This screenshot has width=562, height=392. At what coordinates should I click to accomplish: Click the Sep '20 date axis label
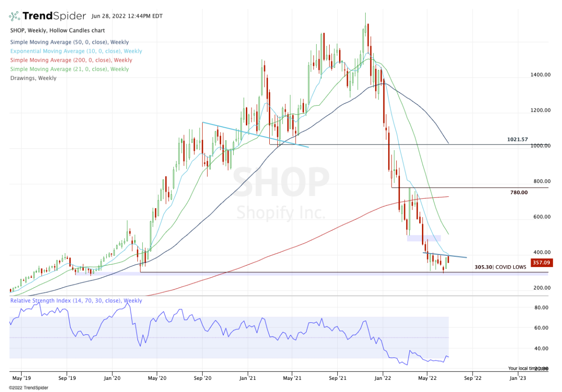(x=202, y=377)
